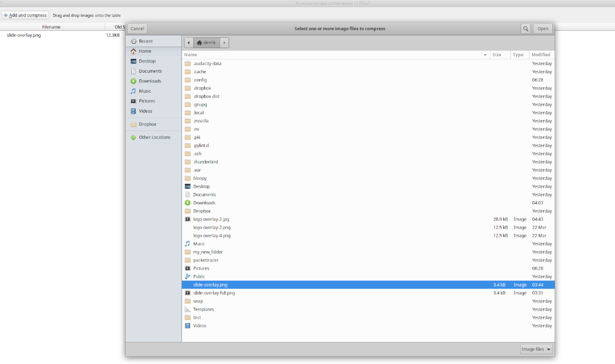Select the slide-overlay-fs8.png file row
This screenshot has width=615, height=364.
(214, 293)
